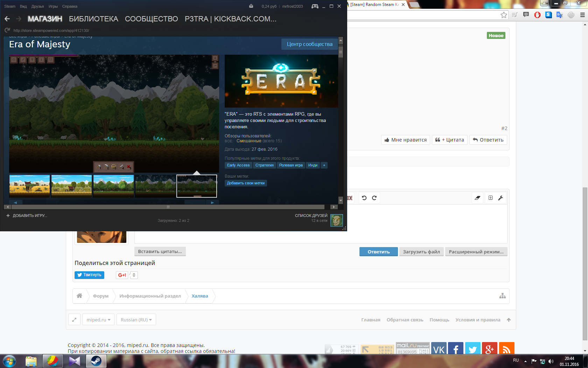Click the wrench editor options icon
The height and width of the screenshot is (368, 588).
coord(500,198)
